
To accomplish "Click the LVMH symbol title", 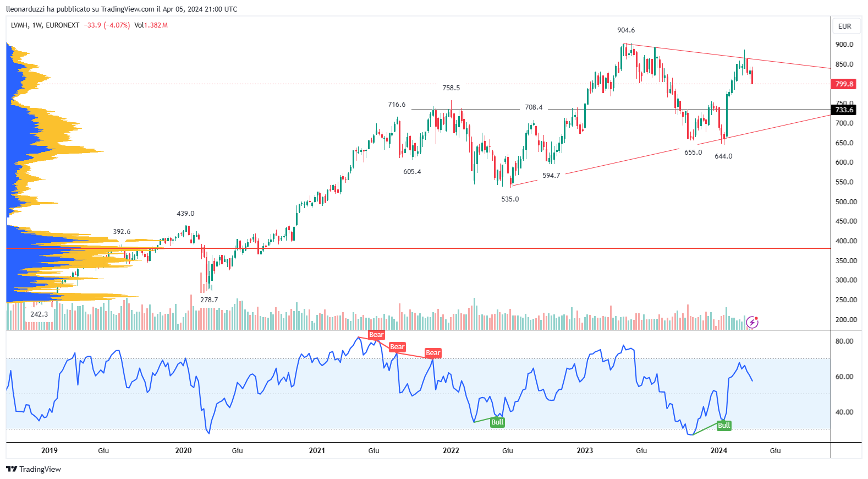I will coord(19,25).
